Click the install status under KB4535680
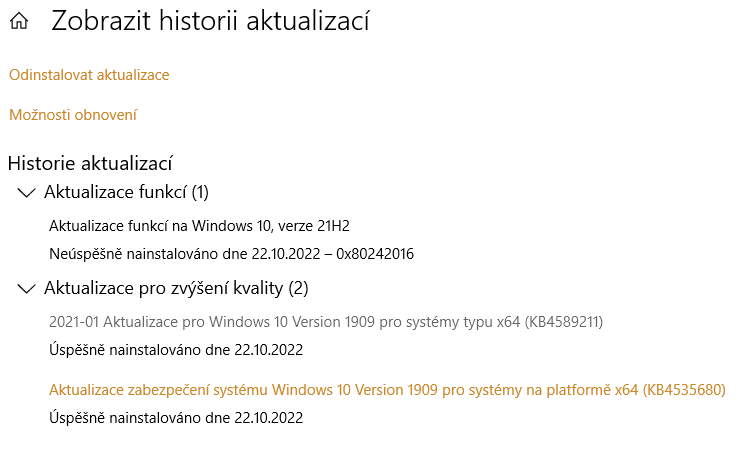 [176, 418]
